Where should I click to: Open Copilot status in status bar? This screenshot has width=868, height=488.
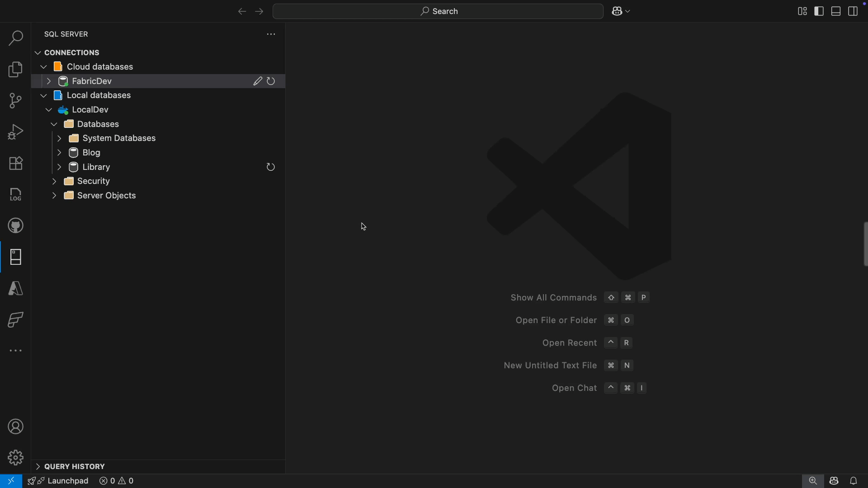click(834, 481)
